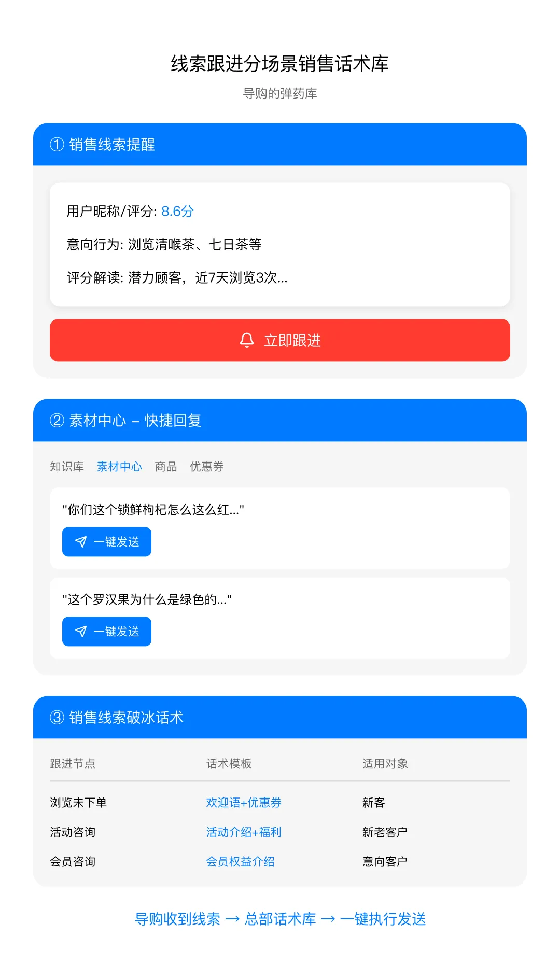Switch to the 知识库 tab
560x980 pixels.
[67, 467]
